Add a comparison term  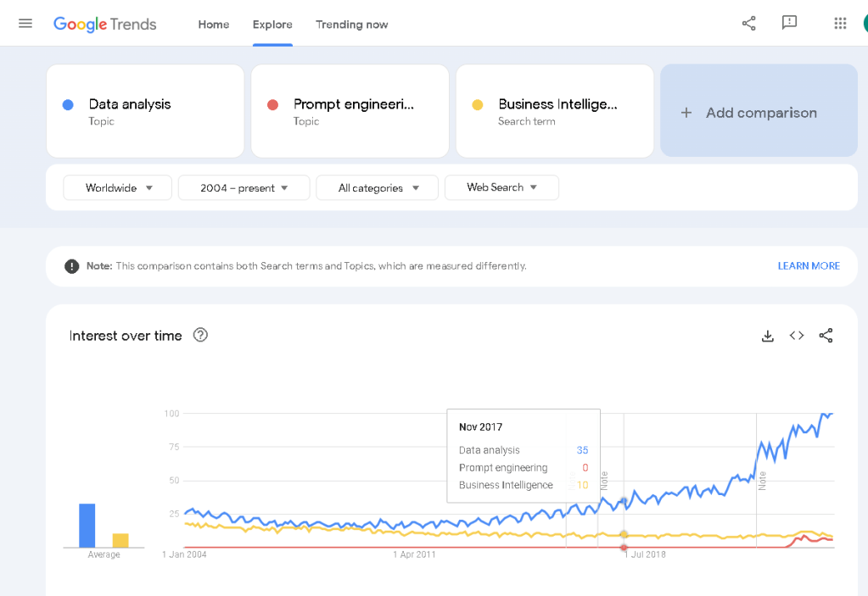[759, 110]
